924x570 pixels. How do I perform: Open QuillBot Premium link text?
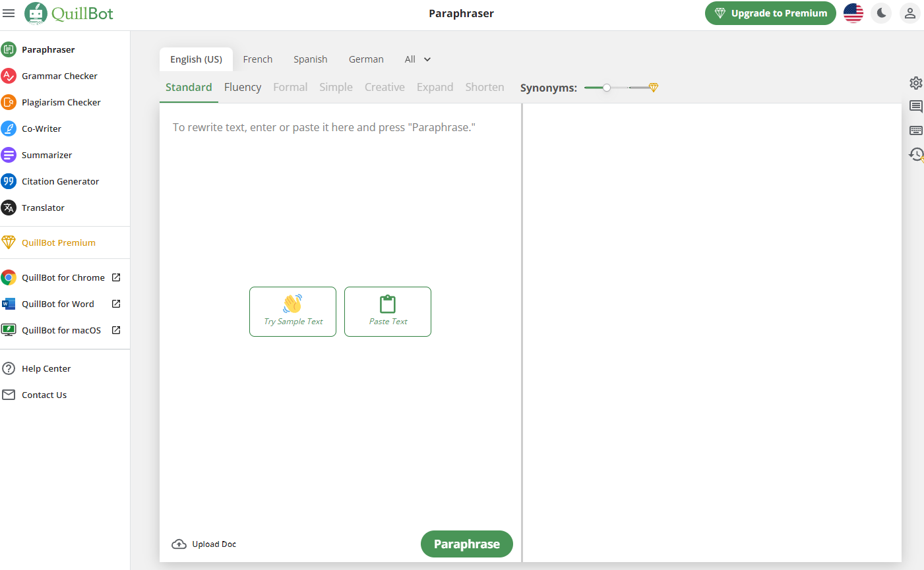(x=59, y=242)
